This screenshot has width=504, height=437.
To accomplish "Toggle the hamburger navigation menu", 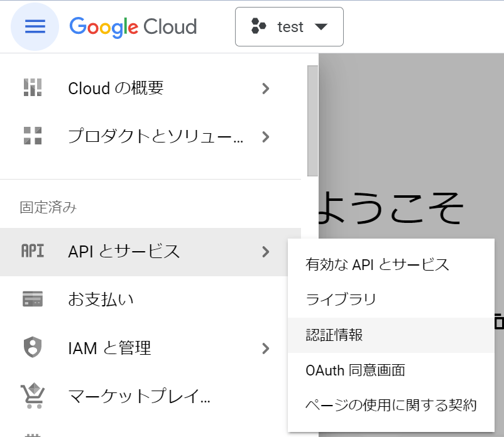I will pyautogui.click(x=35, y=26).
